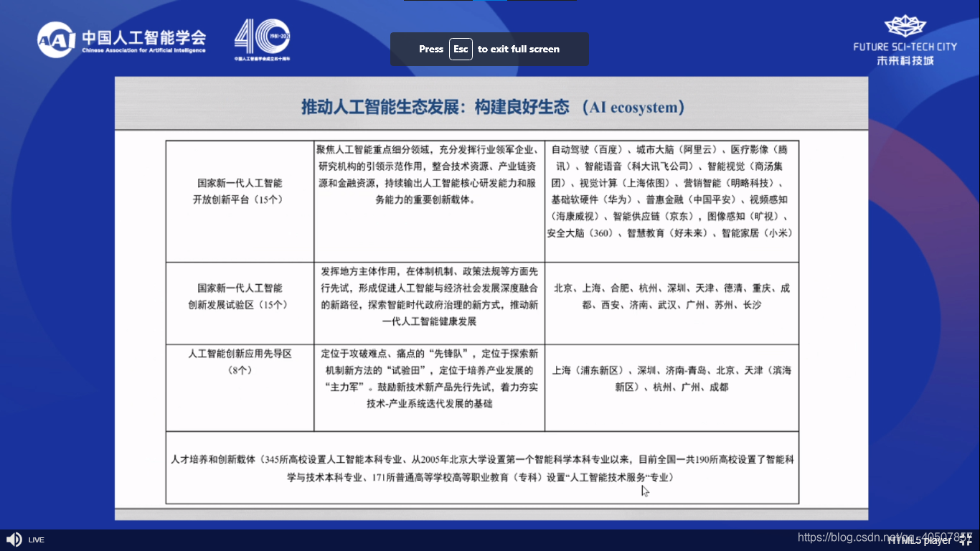This screenshot has width=980, height=551.
Task: Click the HTML5 player label
Action: pyautogui.click(x=920, y=540)
